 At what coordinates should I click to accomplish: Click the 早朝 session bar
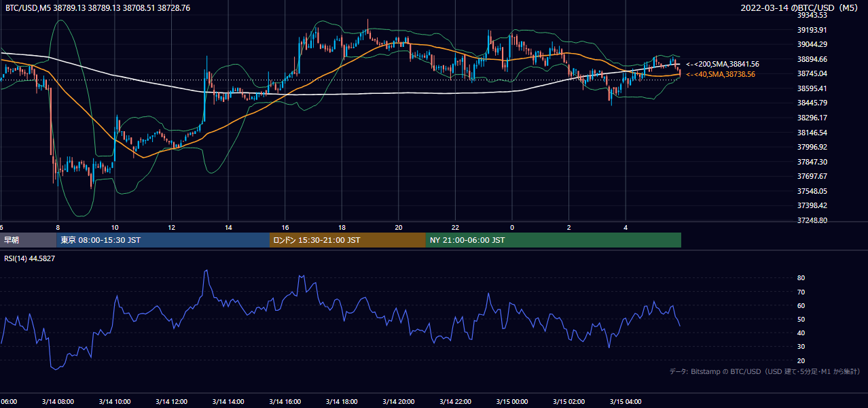29,240
